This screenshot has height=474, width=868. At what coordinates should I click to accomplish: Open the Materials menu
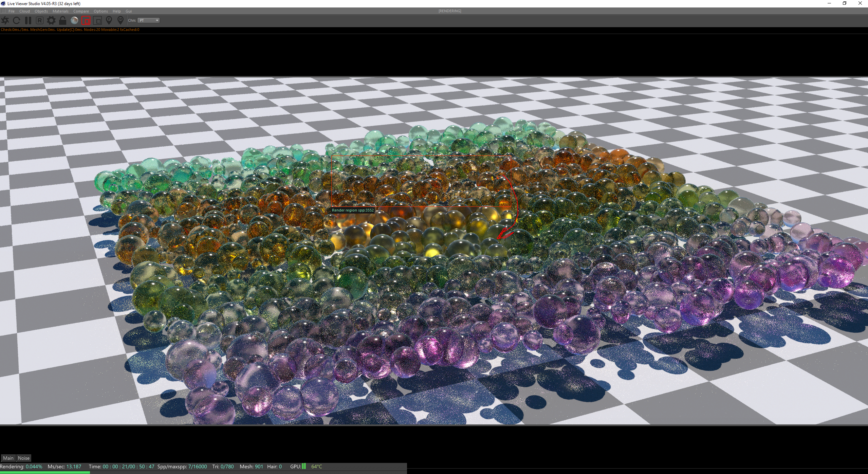pyautogui.click(x=60, y=11)
